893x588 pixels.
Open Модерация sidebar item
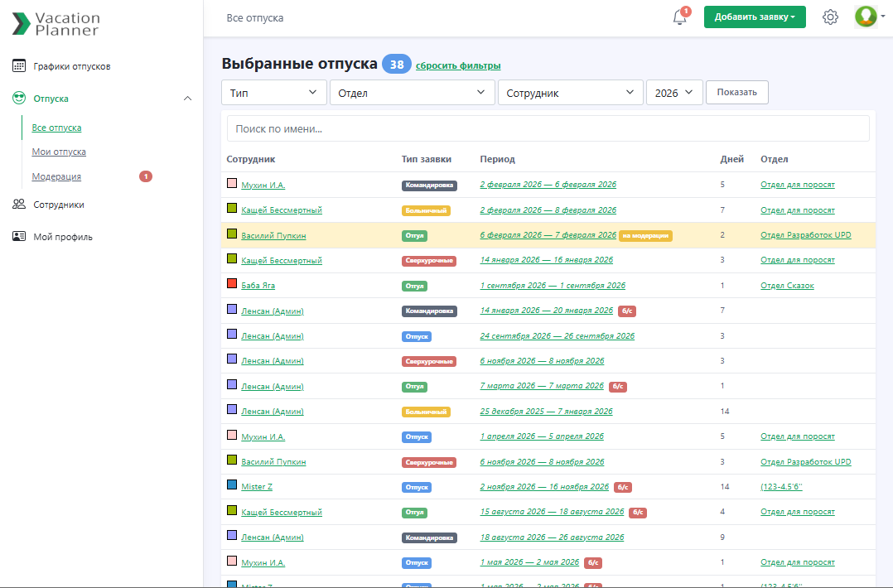pyautogui.click(x=56, y=176)
